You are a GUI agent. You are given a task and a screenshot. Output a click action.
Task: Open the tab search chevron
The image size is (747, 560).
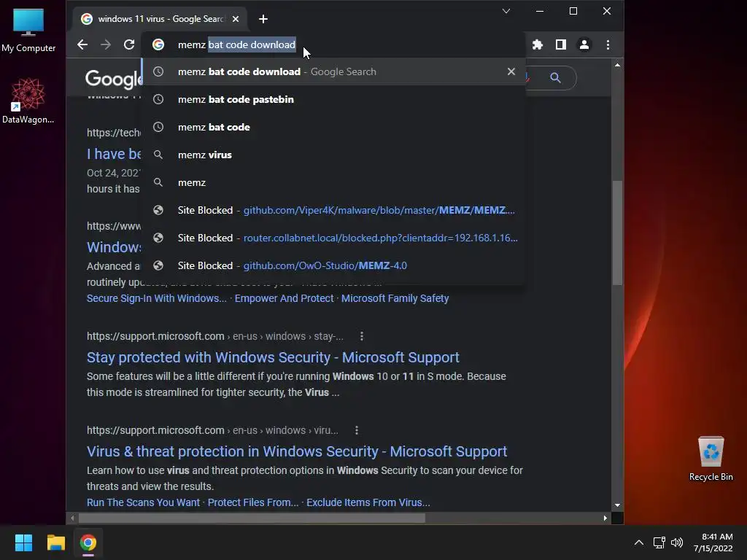coord(506,11)
